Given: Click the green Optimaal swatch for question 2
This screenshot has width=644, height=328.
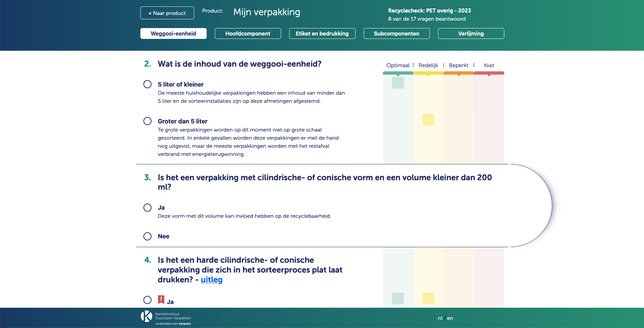Looking at the screenshot, I should point(398,83).
